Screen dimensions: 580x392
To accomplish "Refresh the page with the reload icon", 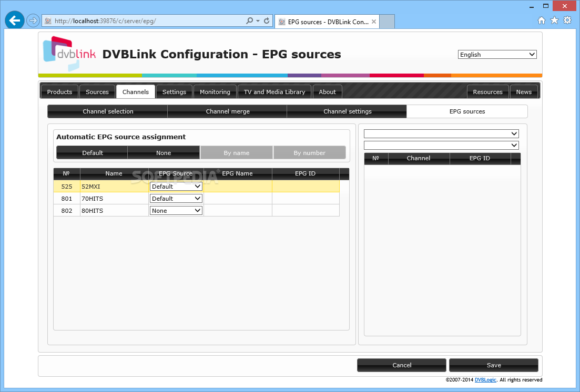I will click(266, 20).
